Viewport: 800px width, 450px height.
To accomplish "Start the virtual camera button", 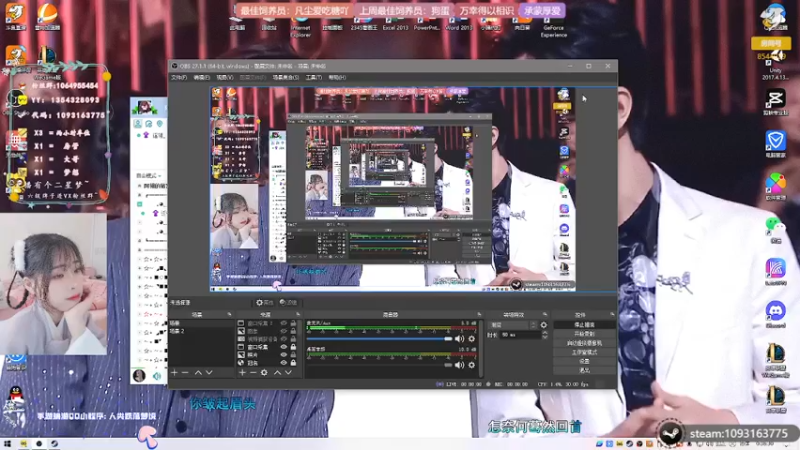I will [x=584, y=343].
